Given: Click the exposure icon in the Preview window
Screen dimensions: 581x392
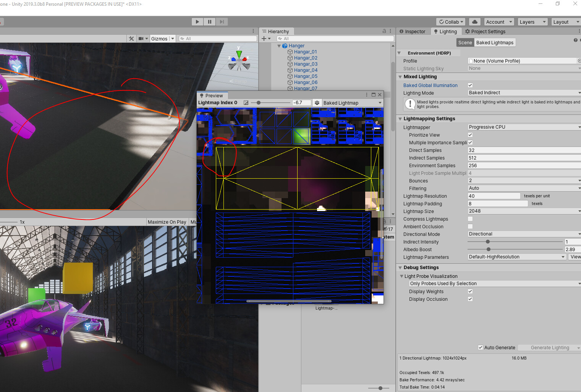Looking at the screenshot, I should click(x=246, y=102).
